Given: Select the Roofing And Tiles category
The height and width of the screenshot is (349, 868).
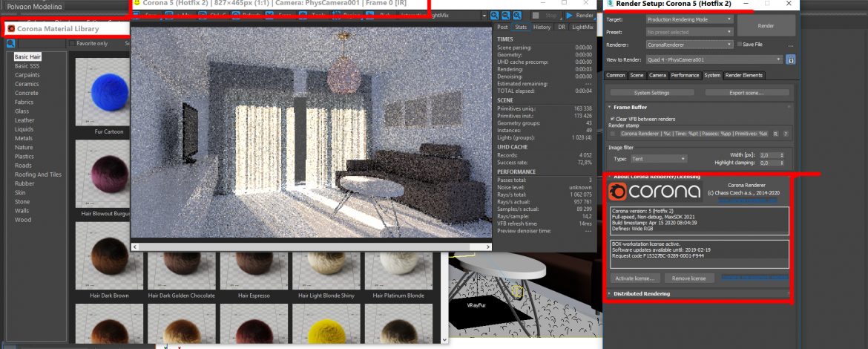Looking at the screenshot, I should [38, 174].
